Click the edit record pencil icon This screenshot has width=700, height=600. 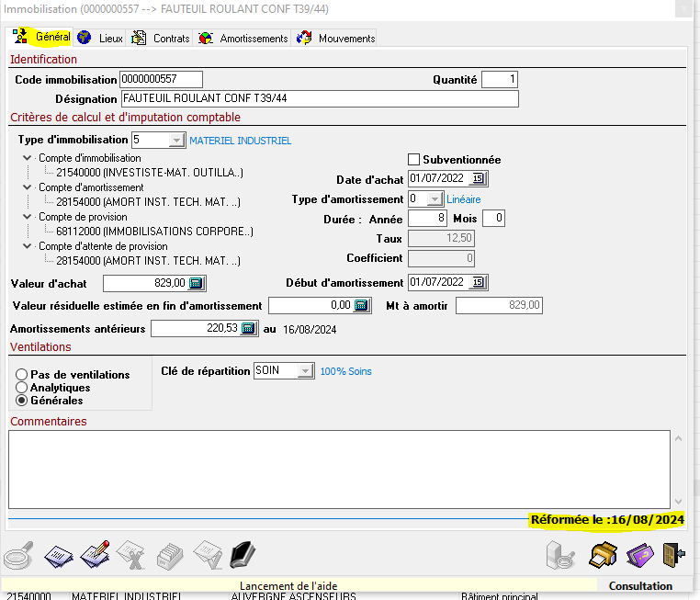(x=96, y=554)
